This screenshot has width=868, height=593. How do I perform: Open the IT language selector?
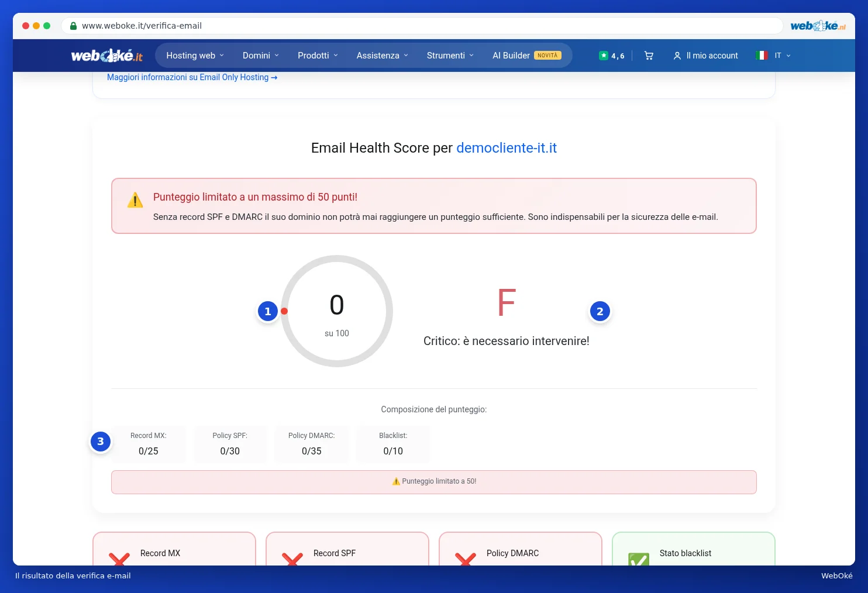tap(783, 56)
